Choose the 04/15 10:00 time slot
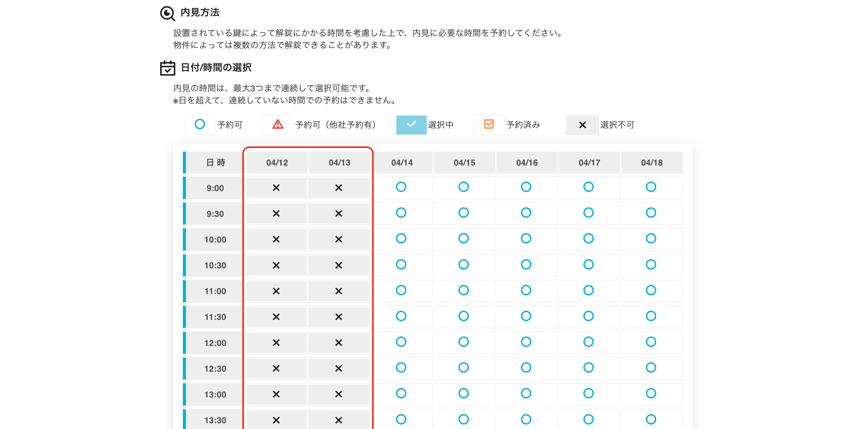This screenshot has height=429, width=868. pyautogui.click(x=464, y=239)
